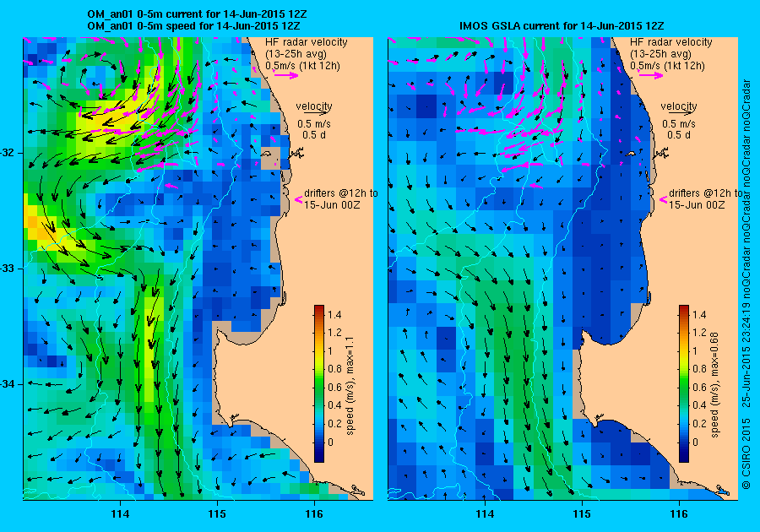This screenshot has width=760, height=532.
Task: Click 'drifters @12h to' text in right map
Action: coord(706,193)
